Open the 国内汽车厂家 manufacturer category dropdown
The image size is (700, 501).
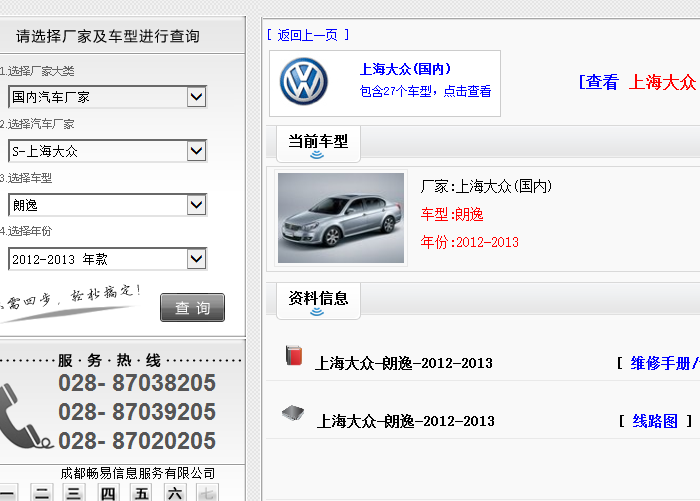pos(107,97)
